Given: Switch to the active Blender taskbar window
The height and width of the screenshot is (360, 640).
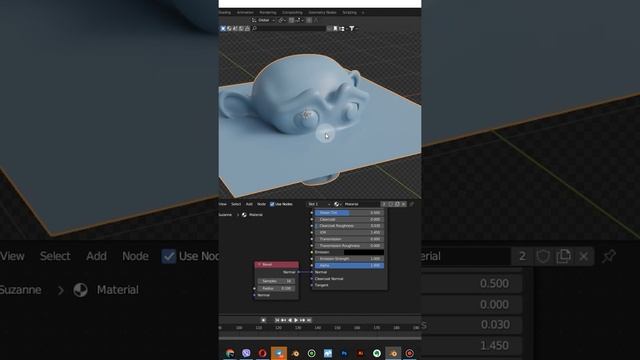Looking at the screenshot, I should [393, 353].
